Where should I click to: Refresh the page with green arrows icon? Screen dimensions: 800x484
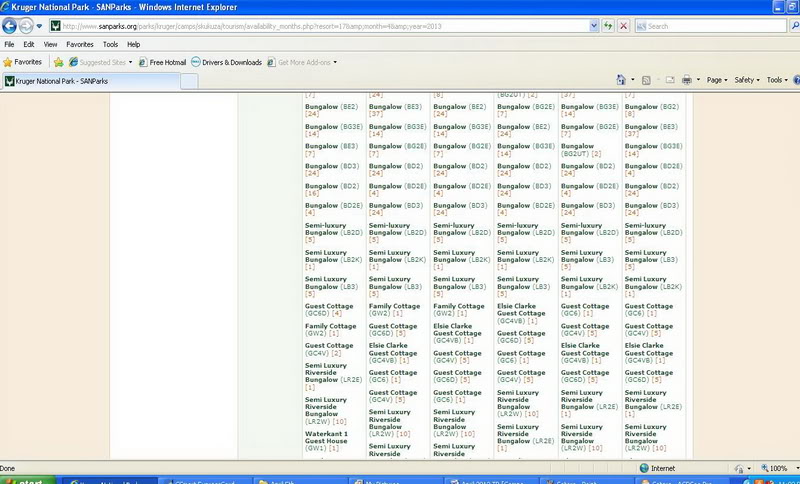608,26
